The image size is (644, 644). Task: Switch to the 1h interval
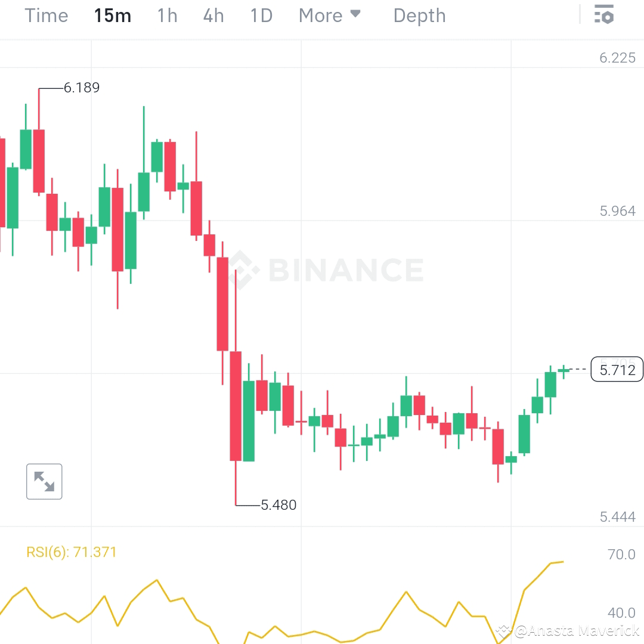[x=167, y=16]
